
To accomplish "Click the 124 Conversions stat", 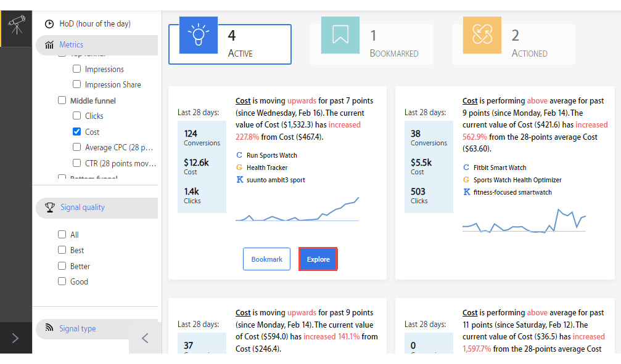I will pos(202,138).
